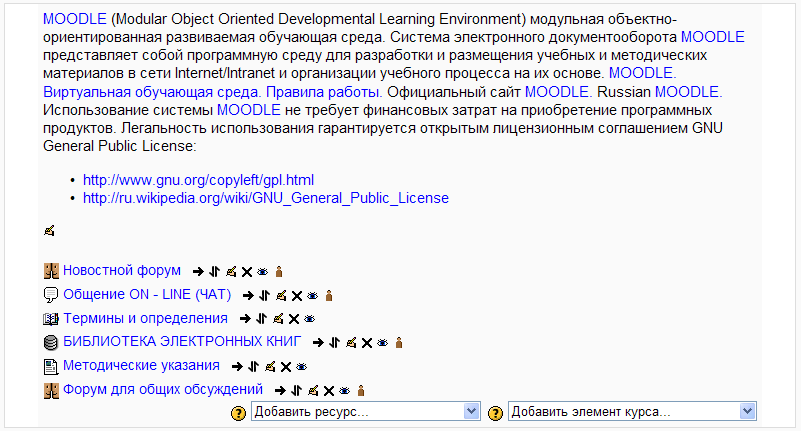Hide Общение ON - LINE (ЧАТ) eye icon
Image resolution: width=801 pixels, height=431 pixels.
313,296
